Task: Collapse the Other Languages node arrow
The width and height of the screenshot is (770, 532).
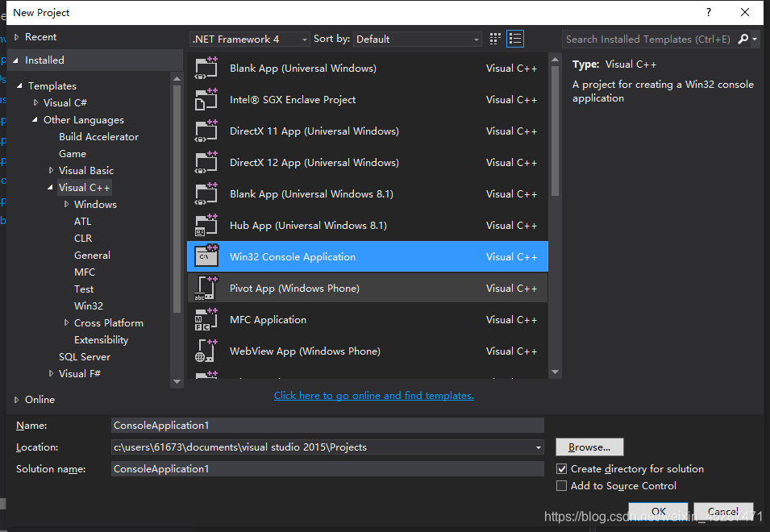Action: coord(35,120)
